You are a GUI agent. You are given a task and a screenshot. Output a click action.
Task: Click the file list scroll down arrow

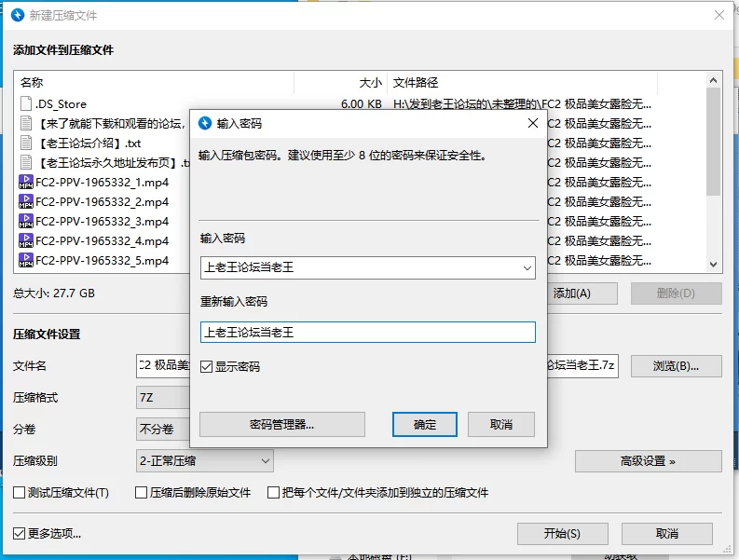tap(714, 265)
